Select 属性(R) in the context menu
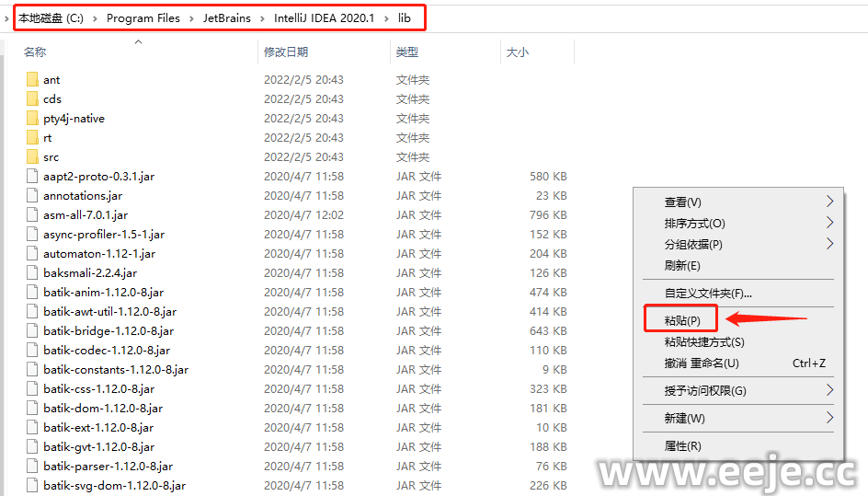The image size is (868, 496). point(682,446)
